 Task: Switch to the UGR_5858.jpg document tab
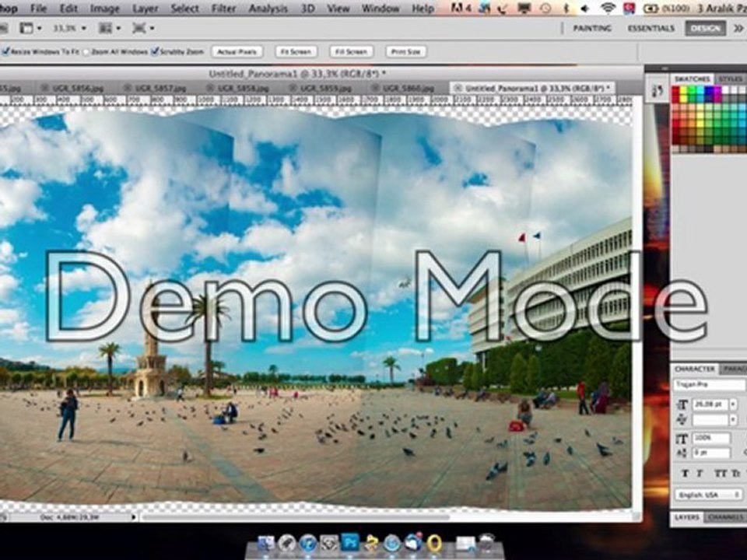(243, 89)
